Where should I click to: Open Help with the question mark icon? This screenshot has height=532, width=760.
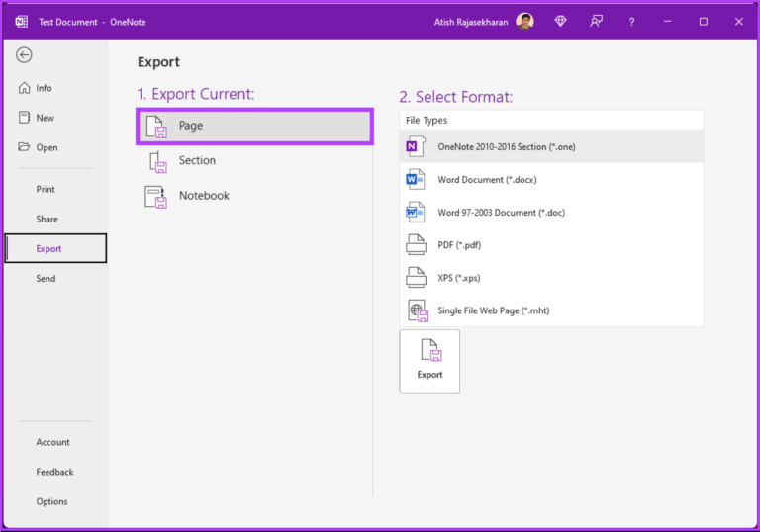(x=631, y=22)
